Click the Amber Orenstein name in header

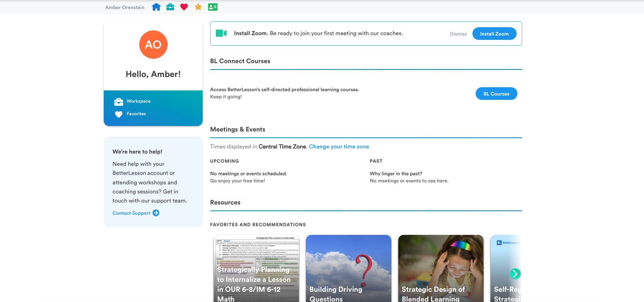pyautogui.click(x=125, y=8)
